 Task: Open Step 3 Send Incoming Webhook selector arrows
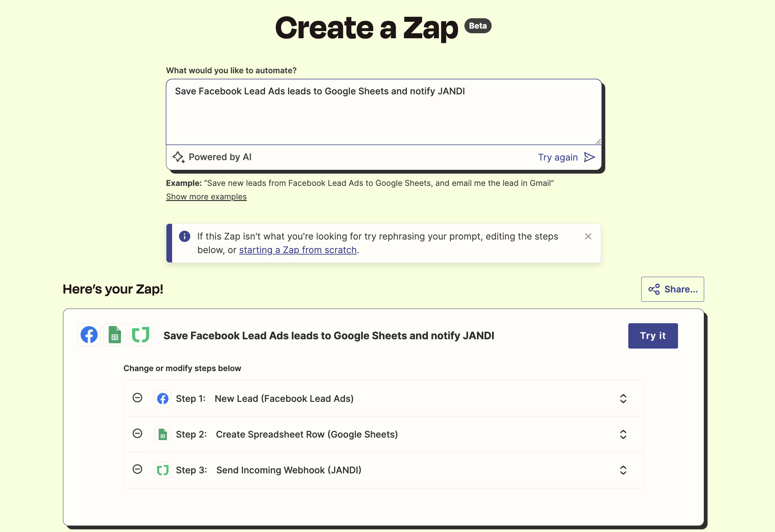coord(623,470)
